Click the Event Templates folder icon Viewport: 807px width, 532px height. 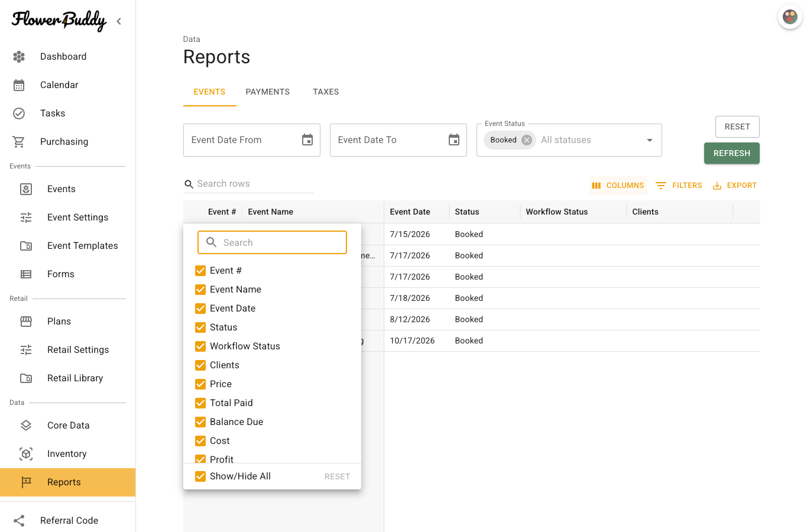(x=26, y=246)
